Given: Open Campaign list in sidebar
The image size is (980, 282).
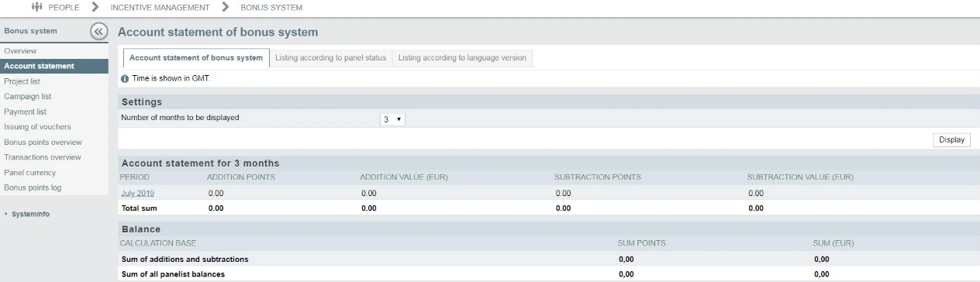Looking at the screenshot, I should coord(27,97).
